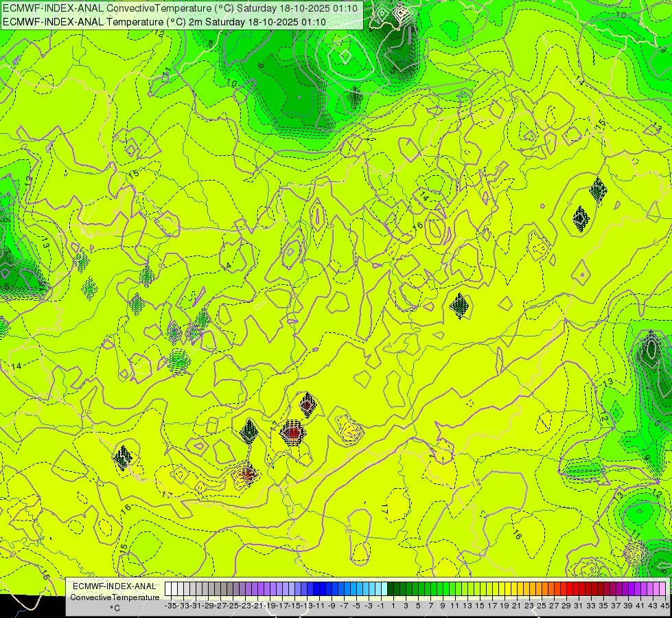Pick the pink 45 legend color swatch
This screenshot has width=672, height=618.
click(x=662, y=589)
